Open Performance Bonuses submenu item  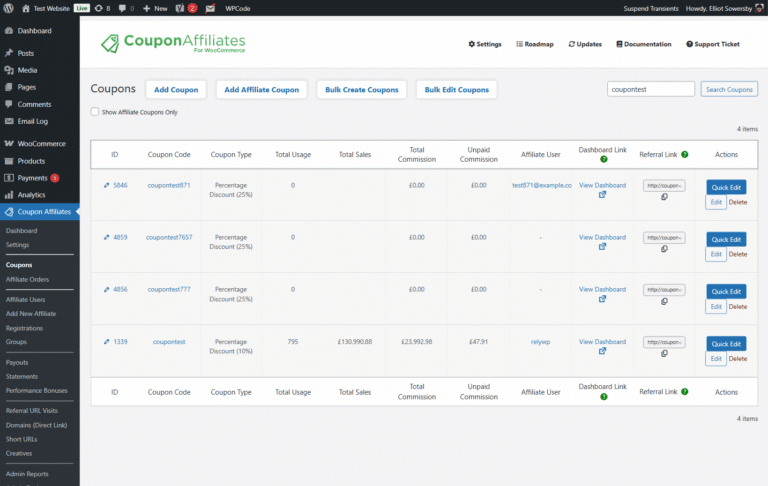tap(37, 390)
